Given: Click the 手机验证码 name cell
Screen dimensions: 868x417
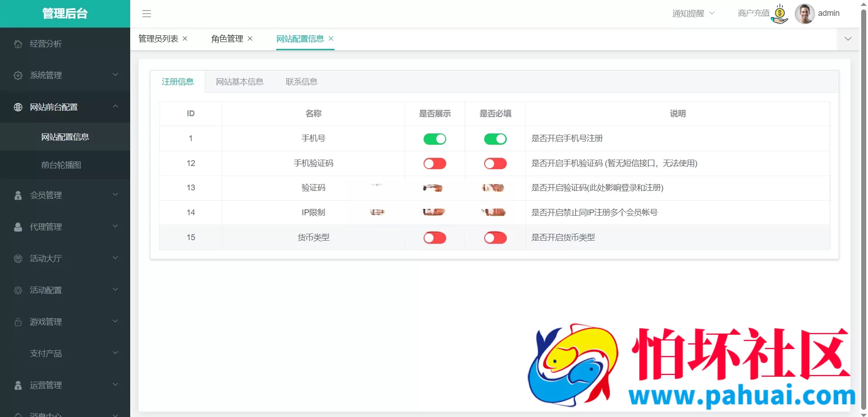Looking at the screenshot, I should 313,163.
